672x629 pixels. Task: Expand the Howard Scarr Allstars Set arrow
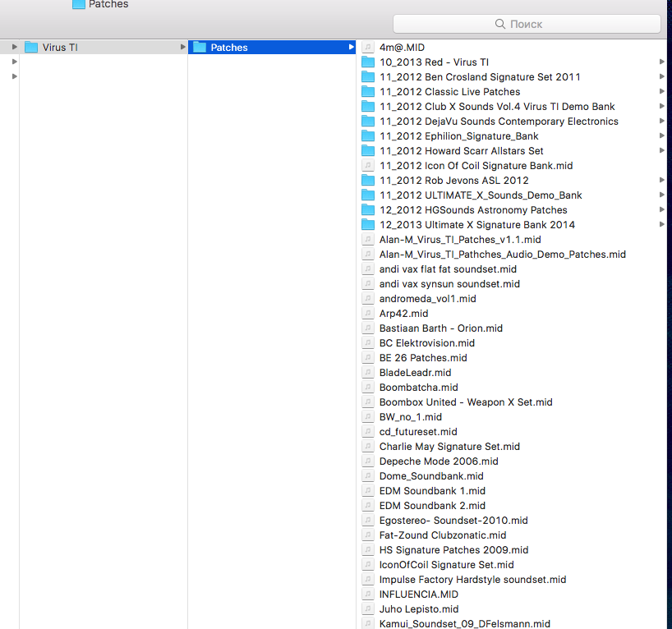[x=661, y=150]
